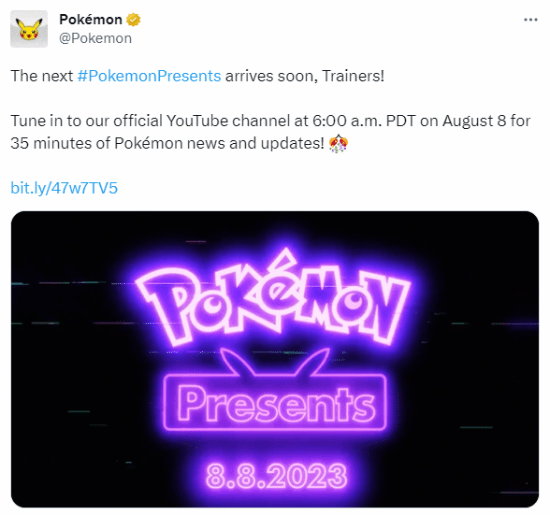Screen dimensions: 550x515
Task: Click the confetti ball emoji
Action: pyautogui.click(x=338, y=143)
